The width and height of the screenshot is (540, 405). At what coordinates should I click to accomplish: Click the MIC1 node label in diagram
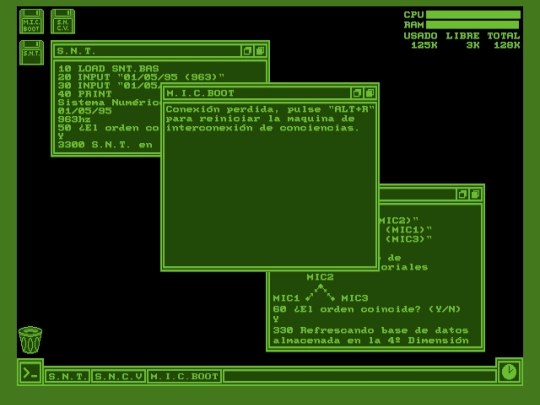point(286,298)
